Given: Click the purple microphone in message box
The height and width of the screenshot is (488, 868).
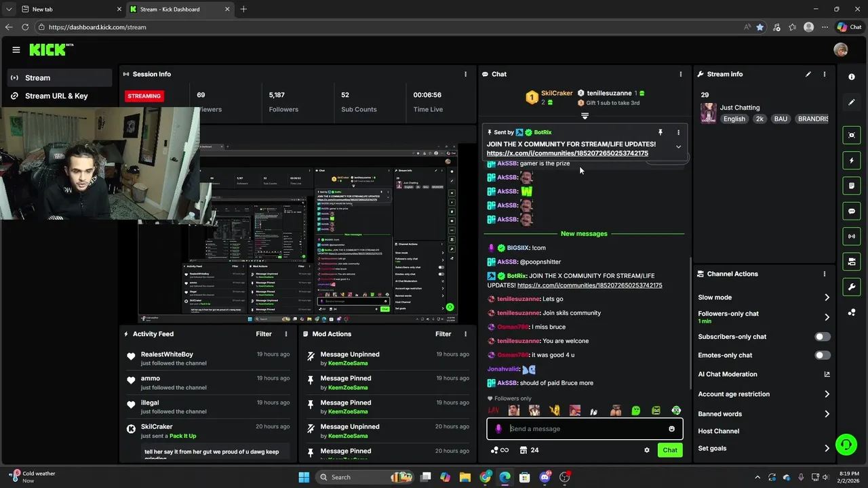Looking at the screenshot, I should pyautogui.click(x=498, y=428).
